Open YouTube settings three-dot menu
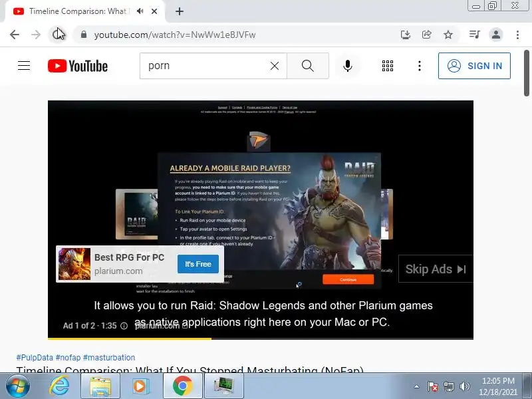This screenshot has height=399, width=532. pos(420,66)
